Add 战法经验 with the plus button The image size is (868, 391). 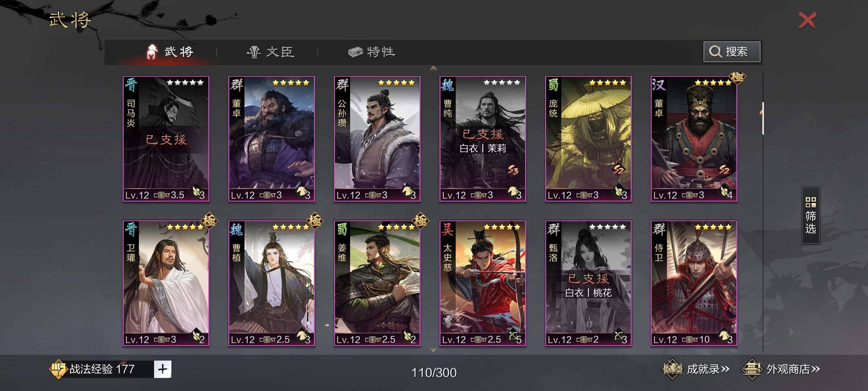pyautogui.click(x=162, y=369)
